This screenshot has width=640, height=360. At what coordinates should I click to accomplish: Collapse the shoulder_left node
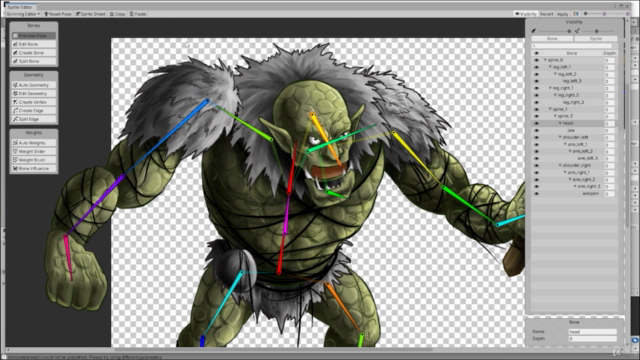click(560, 138)
